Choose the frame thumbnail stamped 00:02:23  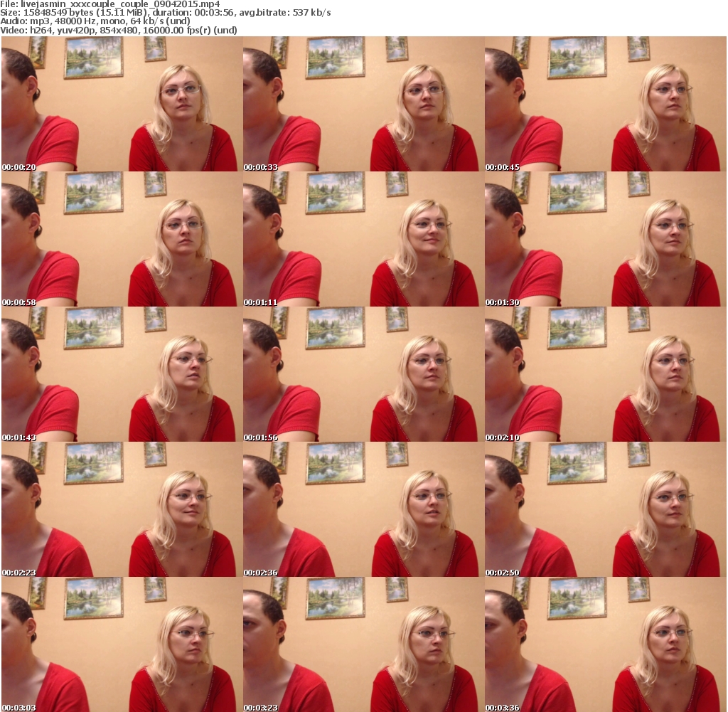(x=122, y=509)
